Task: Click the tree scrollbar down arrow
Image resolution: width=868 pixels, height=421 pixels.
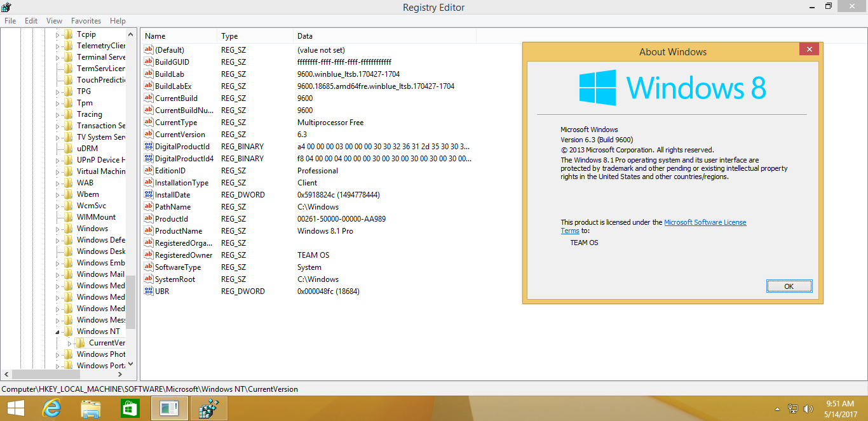Action: (x=131, y=364)
